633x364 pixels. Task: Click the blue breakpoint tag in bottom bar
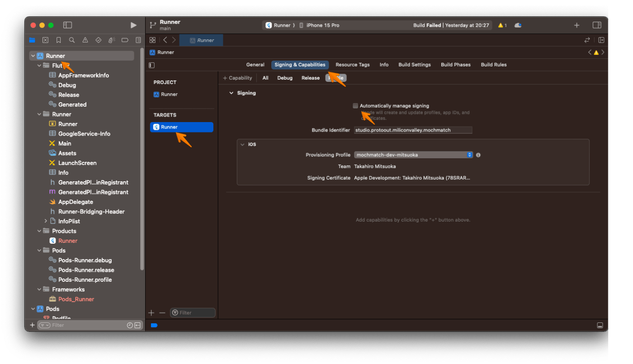pos(154,326)
